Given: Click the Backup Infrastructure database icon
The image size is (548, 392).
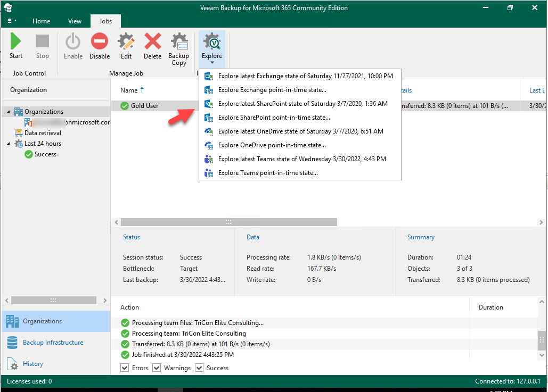Looking at the screenshot, I should tap(12, 343).
